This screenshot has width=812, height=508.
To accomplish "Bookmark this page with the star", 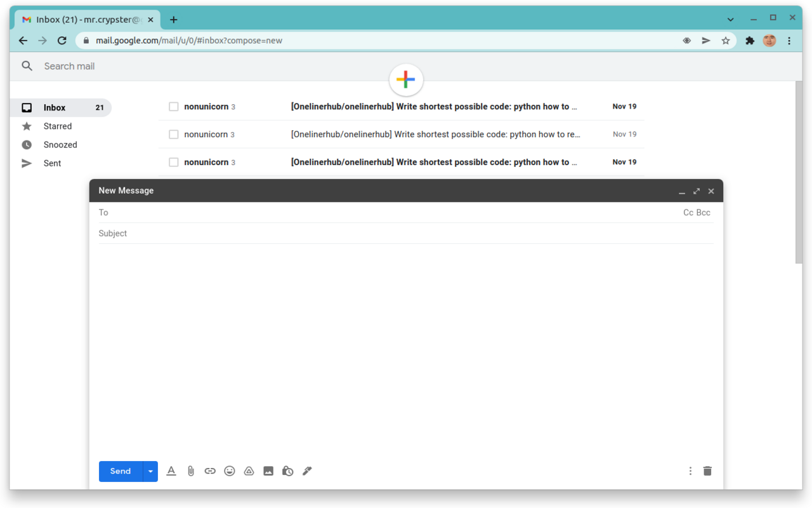I will click(726, 41).
